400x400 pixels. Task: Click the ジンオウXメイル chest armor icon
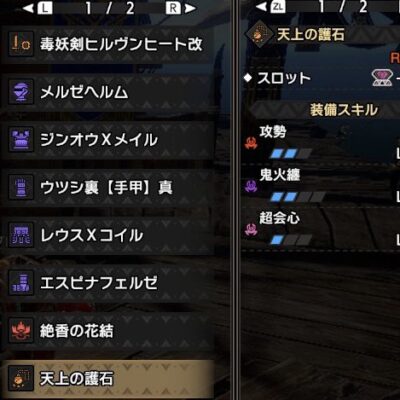click(x=21, y=139)
